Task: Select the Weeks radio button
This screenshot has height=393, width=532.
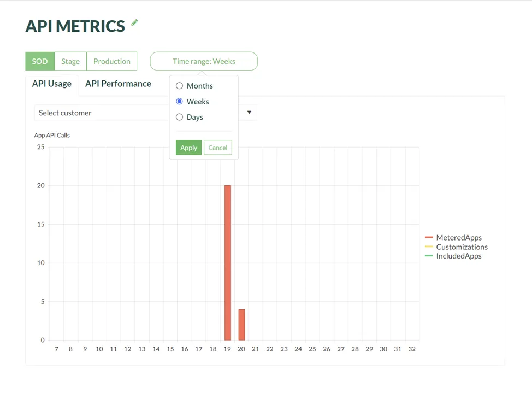Action: pos(179,102)
